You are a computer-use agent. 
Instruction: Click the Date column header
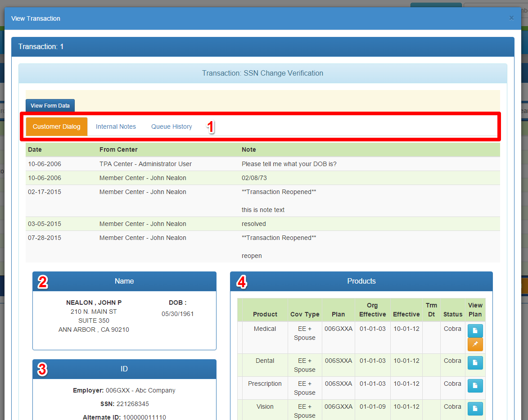[x=35, y=149]
